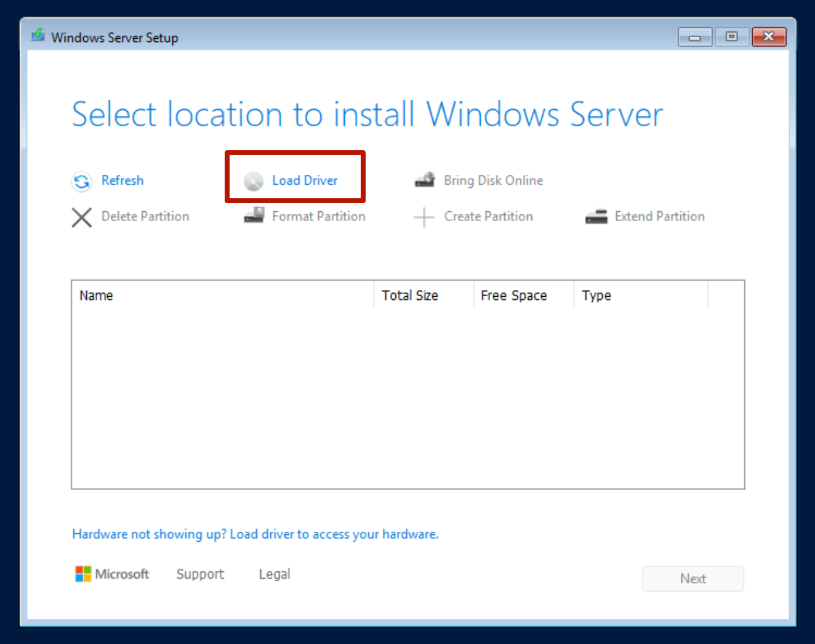The width and height of the screenshot is (815, 644).
Task: Sort by Total Size column header
Action: tap(410, 296)
